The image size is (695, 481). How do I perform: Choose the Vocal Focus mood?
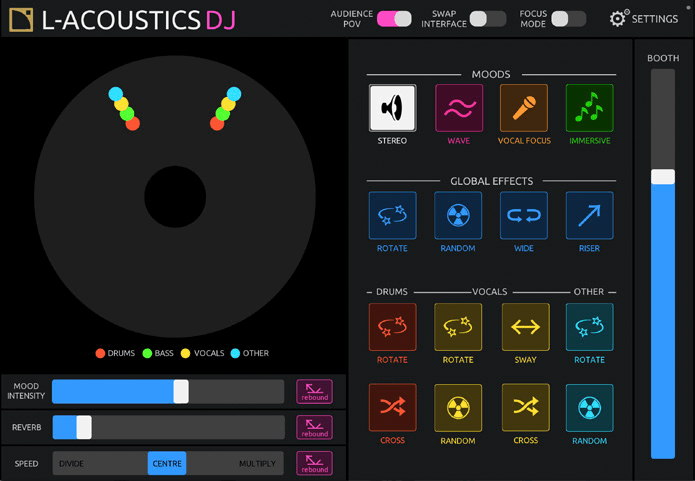(524, 108)
